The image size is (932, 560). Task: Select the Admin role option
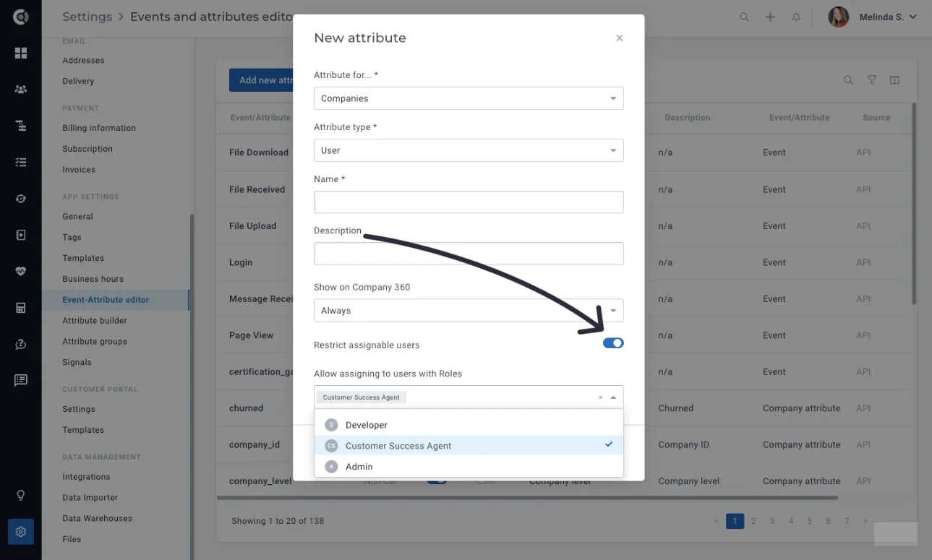pyautogui.click(x=469, y=467)
